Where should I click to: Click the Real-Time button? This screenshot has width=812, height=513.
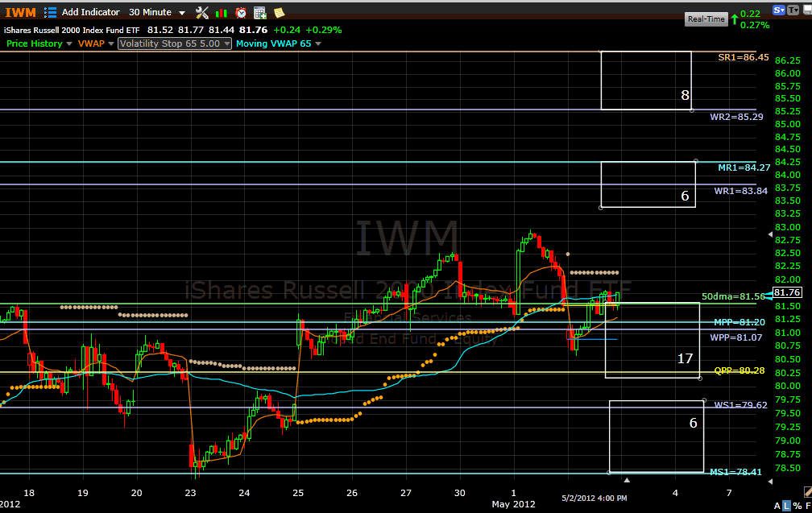coord(706,19)
